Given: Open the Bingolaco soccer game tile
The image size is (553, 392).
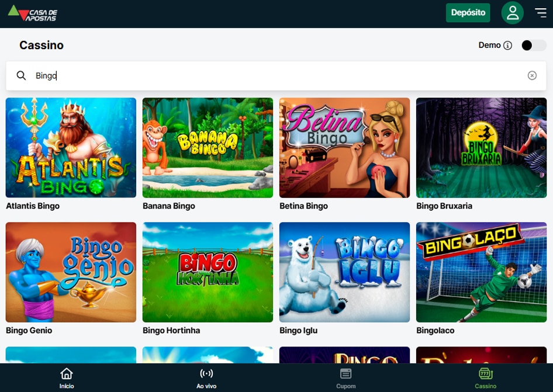Looking at the screenshot, I should tap(481, 272).
